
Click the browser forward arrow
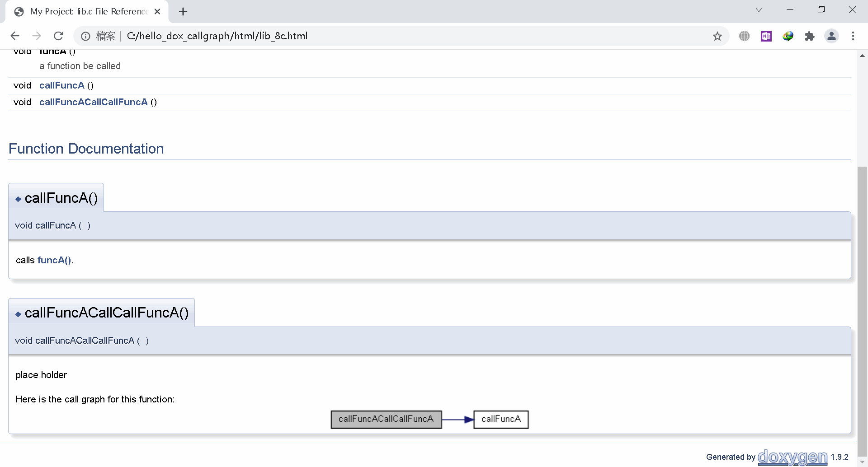pos(37,36)
